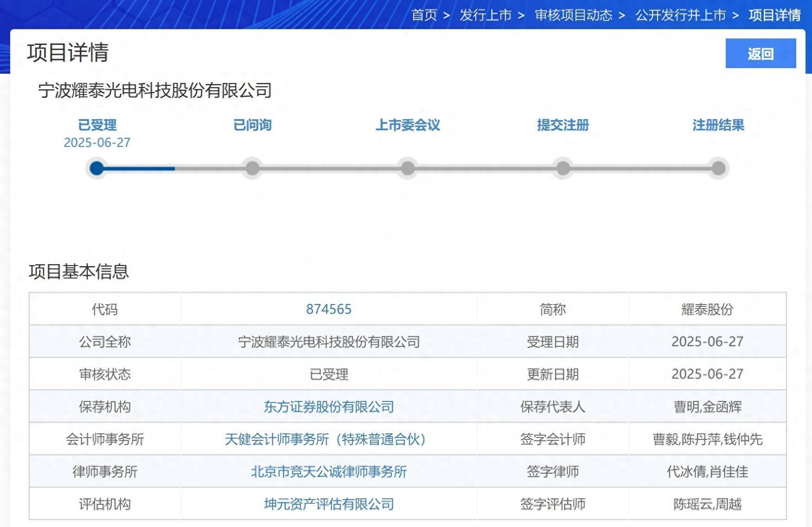Click the 上市委会议 progress dot
Image resolution: width=812 pixels, height=527 pixels.
(408, 168)
